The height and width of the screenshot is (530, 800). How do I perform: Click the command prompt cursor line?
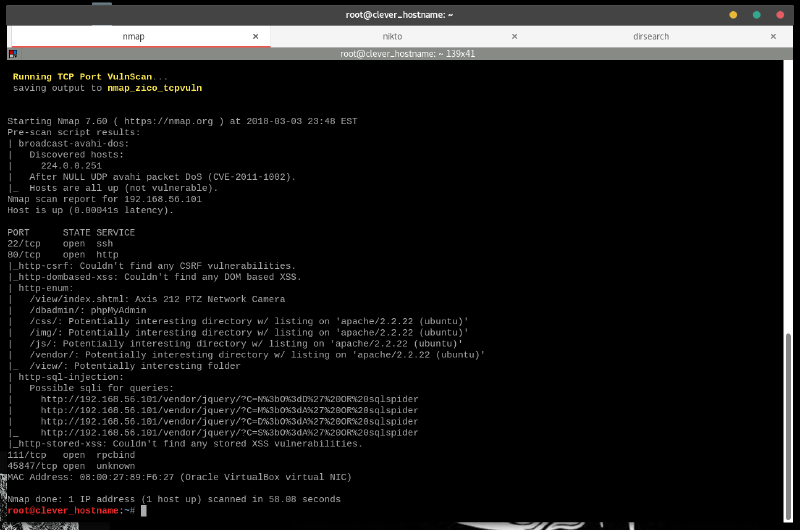[x=145, y=510]
